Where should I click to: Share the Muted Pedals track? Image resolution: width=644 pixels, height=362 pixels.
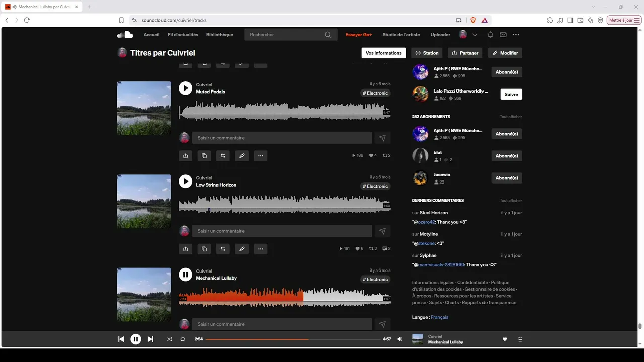(x=185, y=156)
